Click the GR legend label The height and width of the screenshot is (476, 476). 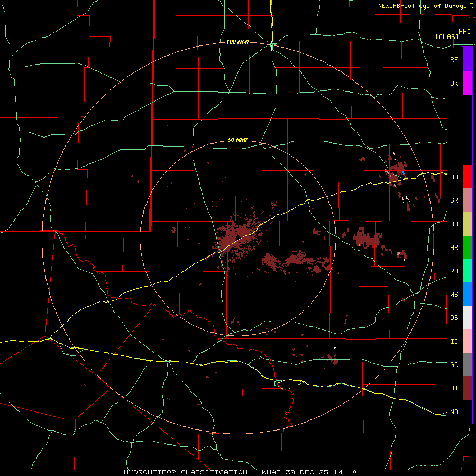click(x=454, y=200)
